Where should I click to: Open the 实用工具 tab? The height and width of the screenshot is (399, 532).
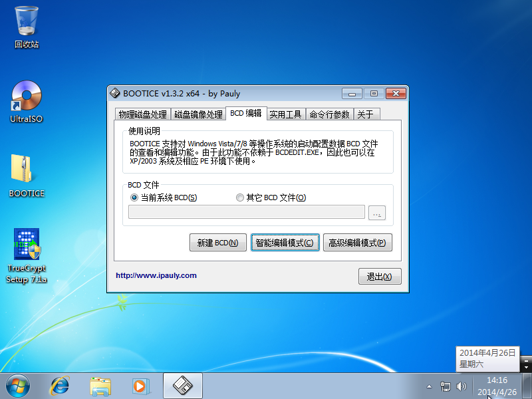(x=286, y=114)
